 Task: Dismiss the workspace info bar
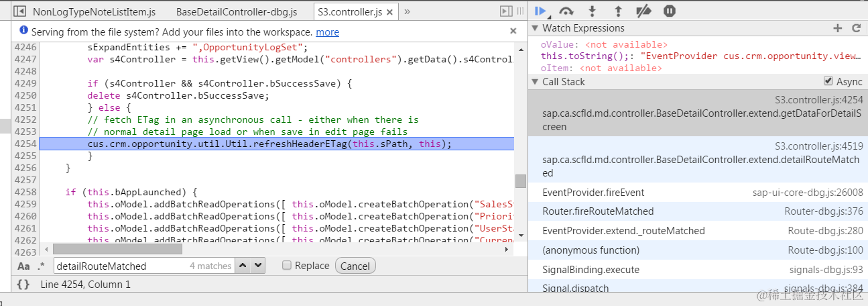click(513, 31)
